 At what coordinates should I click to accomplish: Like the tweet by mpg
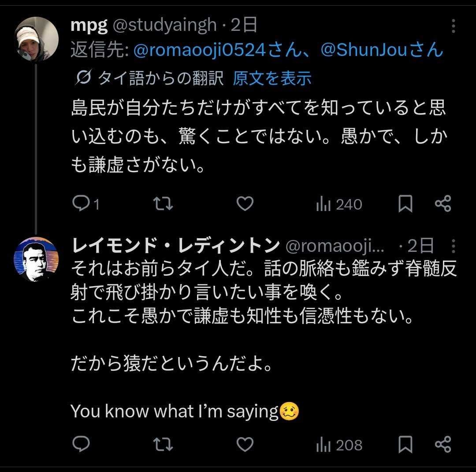click(245, 204)
